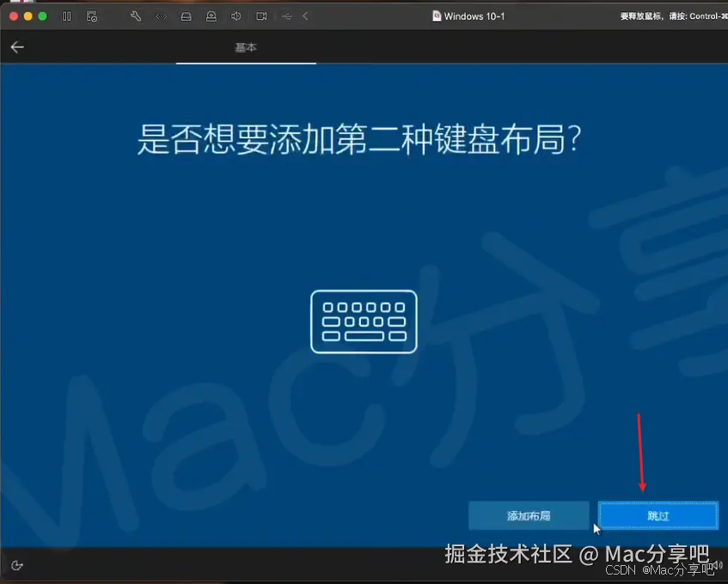
Task: Click the 跳过 (Skip) button
Action: [x=658, y=515]
